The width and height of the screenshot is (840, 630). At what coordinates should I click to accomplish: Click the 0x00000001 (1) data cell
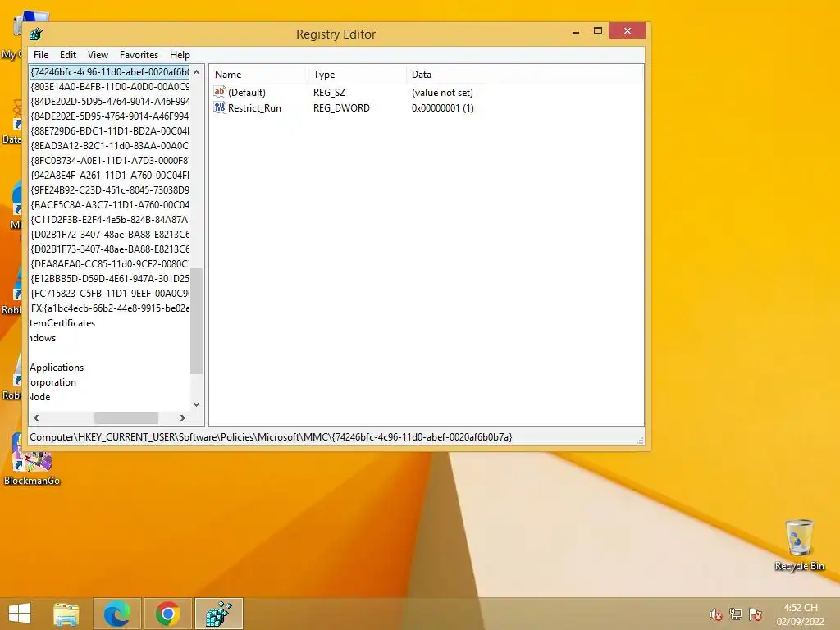[x=442, y=107]
